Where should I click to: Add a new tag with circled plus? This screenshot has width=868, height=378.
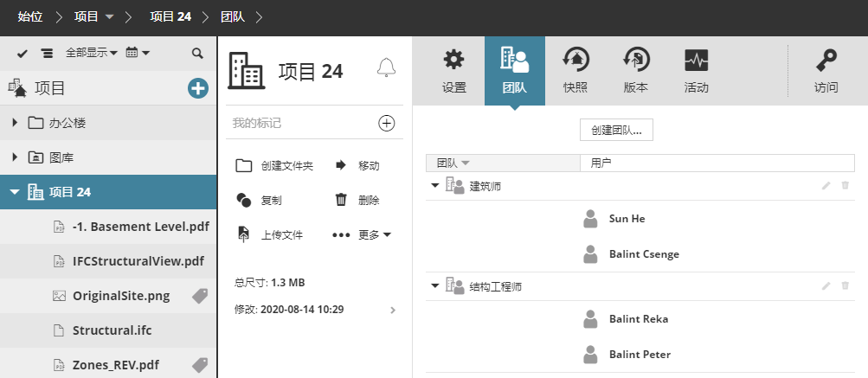pos(386,123)
